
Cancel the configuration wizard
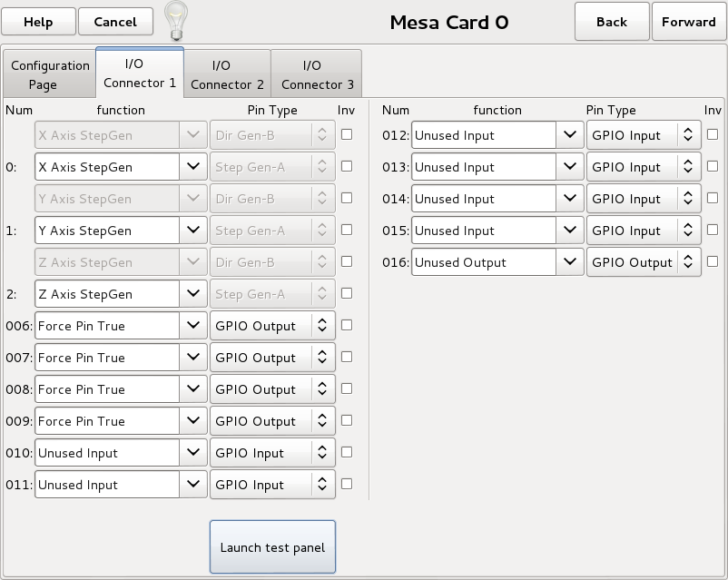point(115,22)
